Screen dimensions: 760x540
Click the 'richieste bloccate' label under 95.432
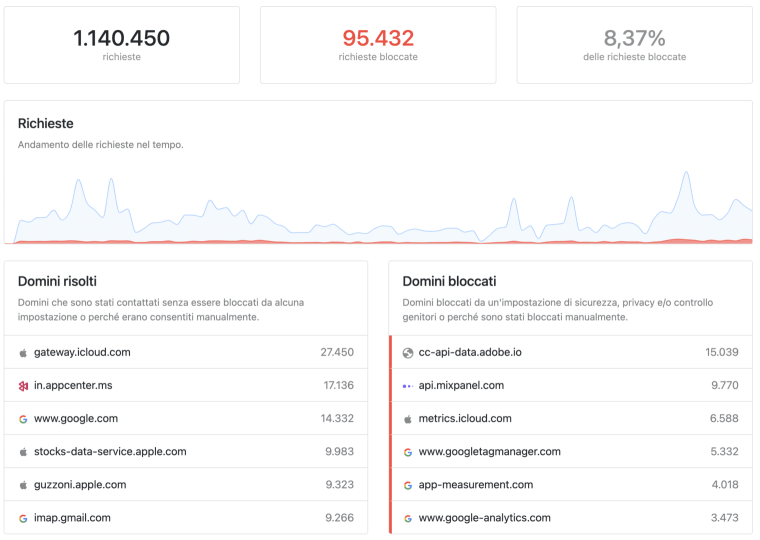click(378, 57)
